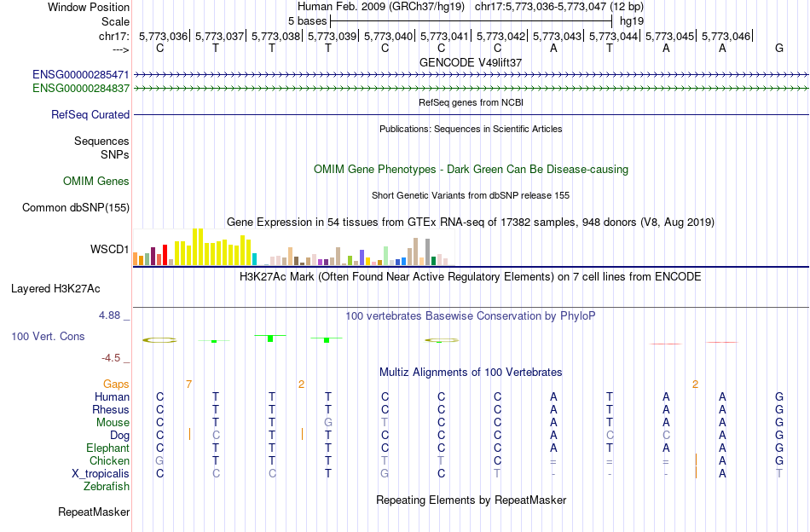Viewport: 810px width, 532px height.
Task: Click the RefSeq genes from NCBI title
Action: [x=471, y=102]
